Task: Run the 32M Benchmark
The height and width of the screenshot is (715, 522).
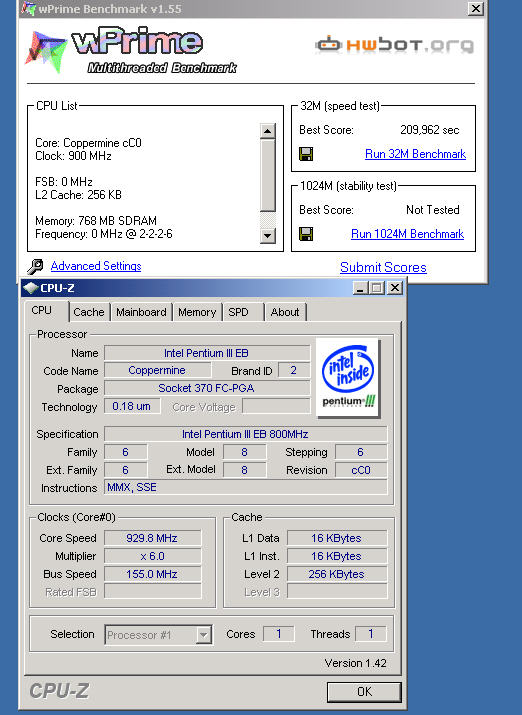Action: [x=415, y=154]
